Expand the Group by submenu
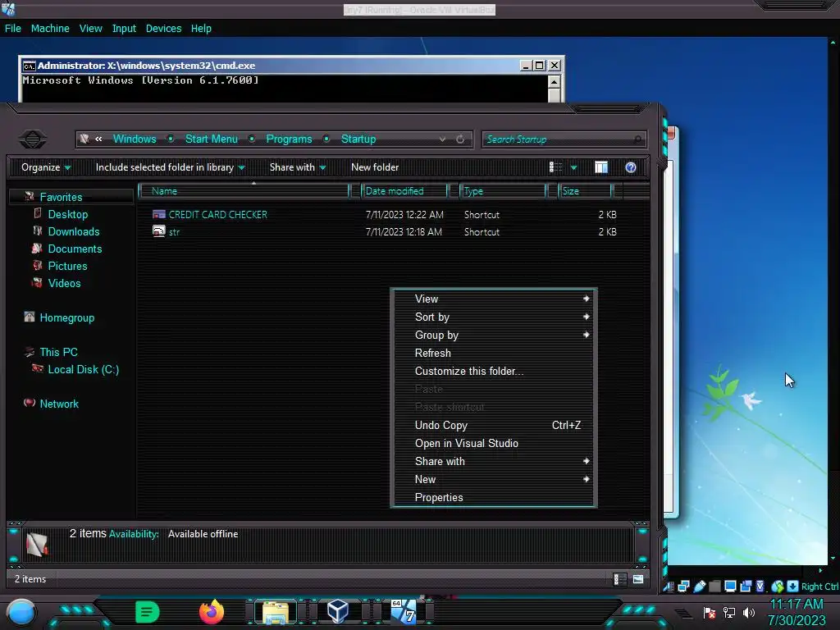840x630 pixels. [494, 335]
